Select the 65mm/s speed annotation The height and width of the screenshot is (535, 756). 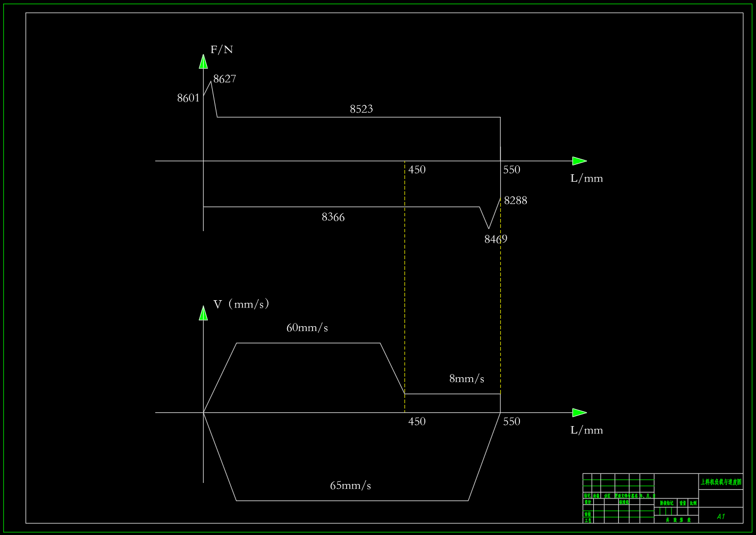pyautogui.click(x=351, y=486)
